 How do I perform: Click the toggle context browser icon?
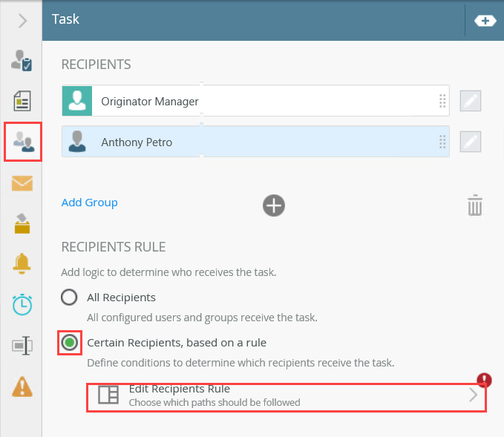[x=484, y=21]
